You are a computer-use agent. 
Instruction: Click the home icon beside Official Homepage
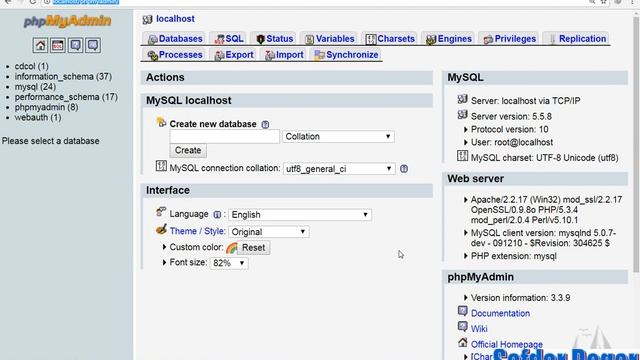coord(462,342)
